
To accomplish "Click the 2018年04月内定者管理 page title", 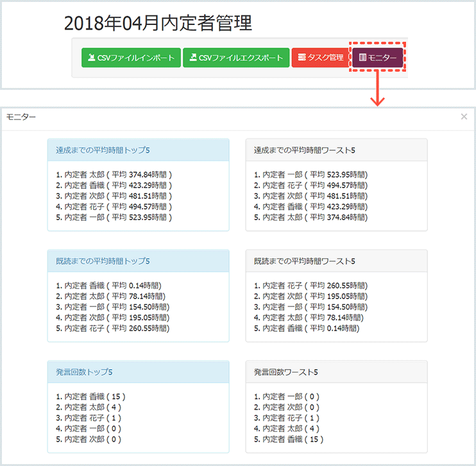I will pos(158,23).
